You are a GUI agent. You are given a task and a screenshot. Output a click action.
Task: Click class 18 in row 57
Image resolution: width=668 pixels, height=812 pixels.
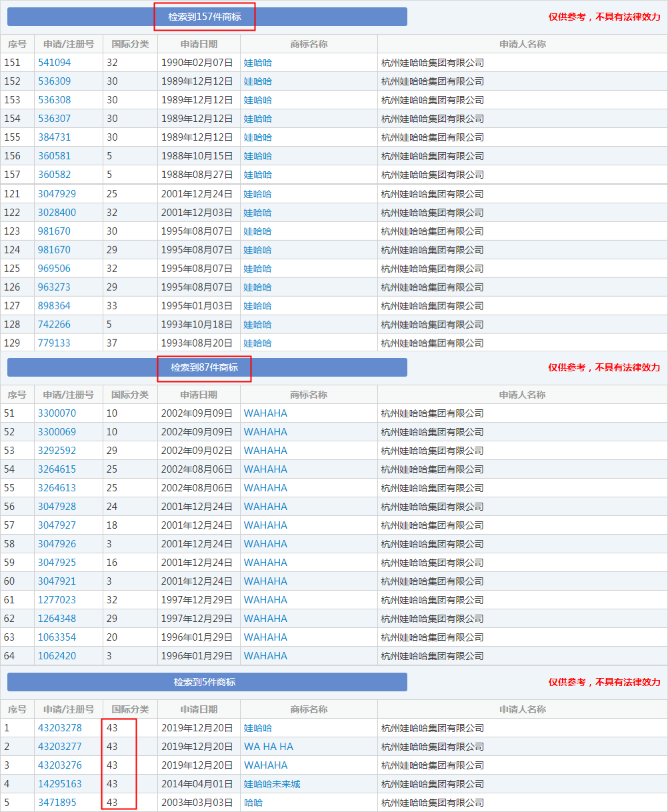coord(112,525)
